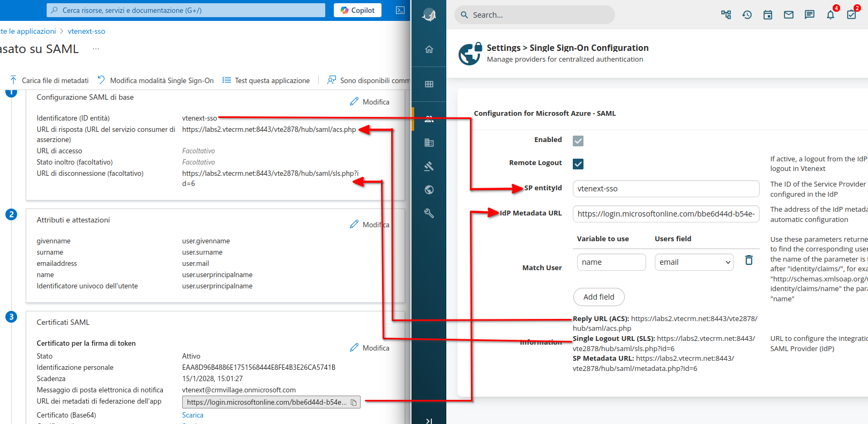Expand the vtenext sidebar with bottom arrow
Viewport: 868px width, 424px height.
429,421
